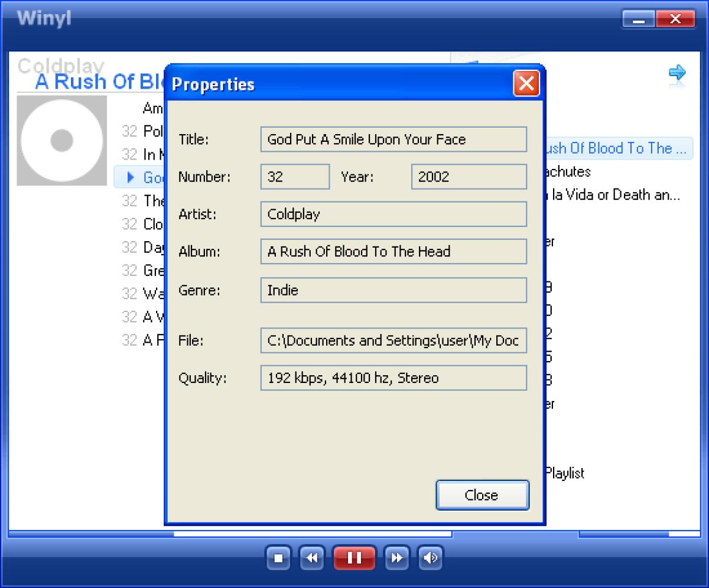Screen dimensions: 709x588
Task: Pause the current song
Action: tap(354, 557)
